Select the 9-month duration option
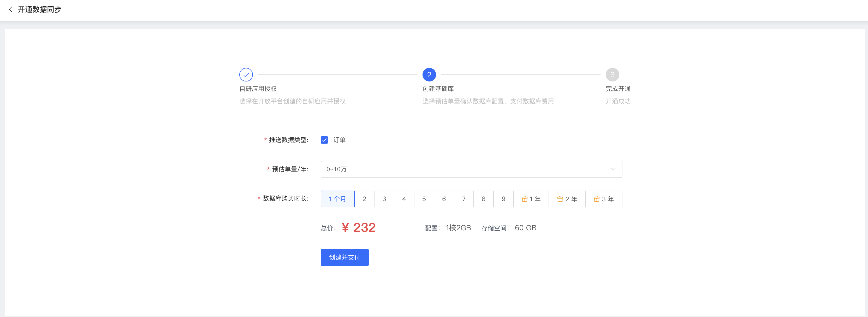The image size is (868, 317). (503, 199)
